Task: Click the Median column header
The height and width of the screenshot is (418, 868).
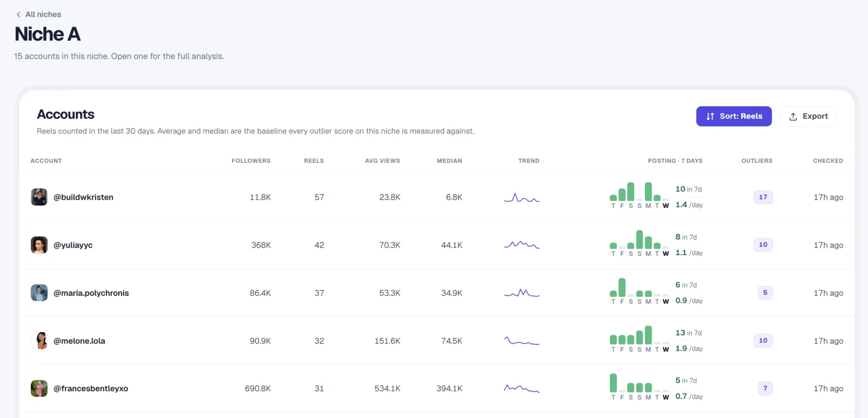Action: tap(450, 161)
